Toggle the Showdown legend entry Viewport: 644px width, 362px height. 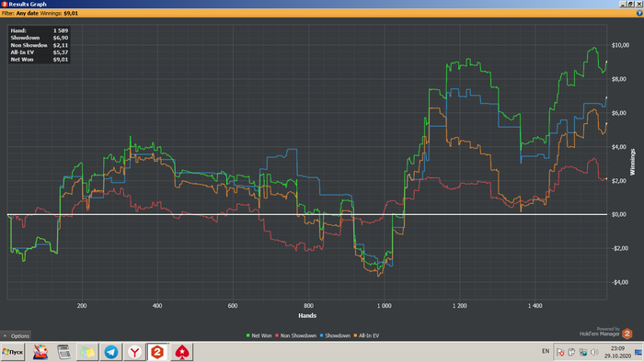coord(335,335)
